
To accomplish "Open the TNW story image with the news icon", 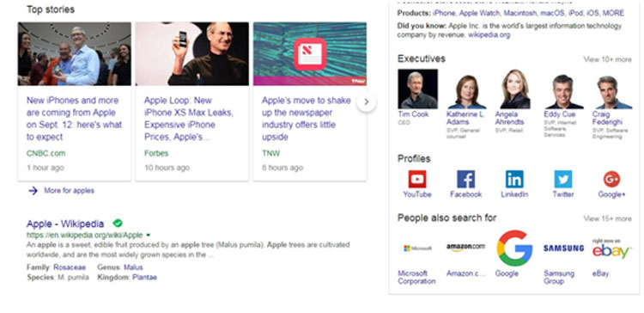I will [310, 54].
